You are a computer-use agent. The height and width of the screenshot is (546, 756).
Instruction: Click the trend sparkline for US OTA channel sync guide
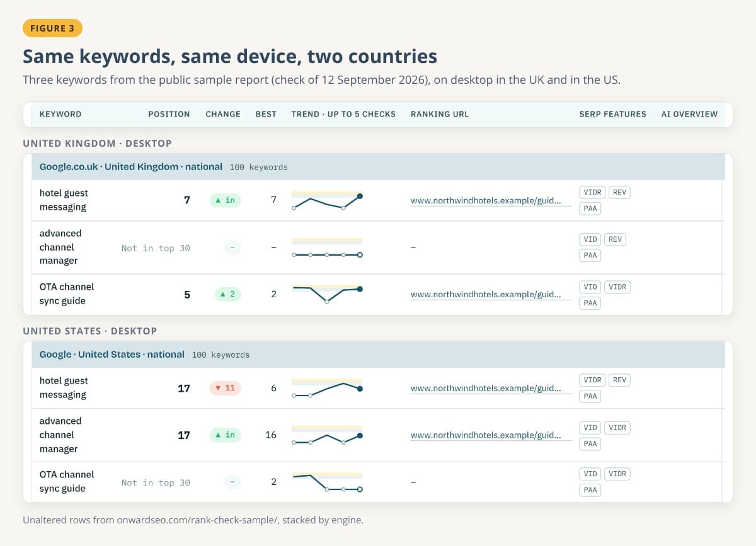[x=327, y=482]
